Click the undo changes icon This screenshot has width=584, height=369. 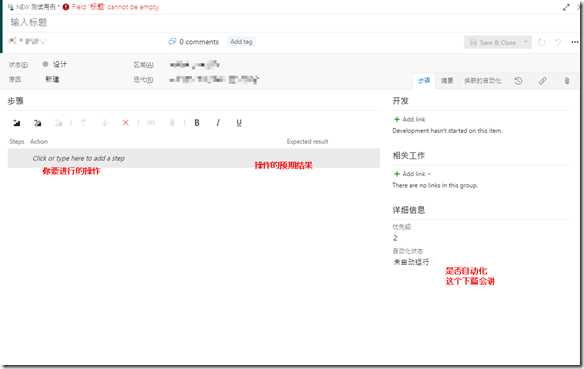(x=558, y=42)
